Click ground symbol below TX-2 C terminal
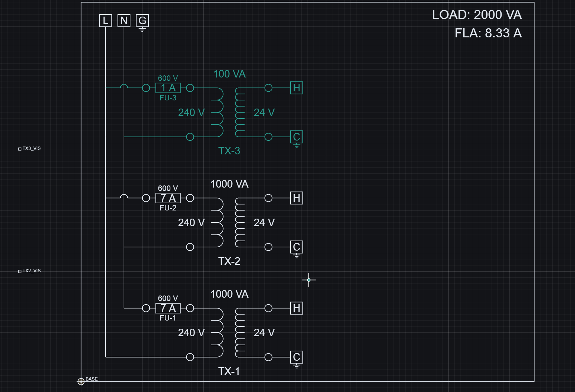This screenshot has height=392, width=575. pos(297,256)
